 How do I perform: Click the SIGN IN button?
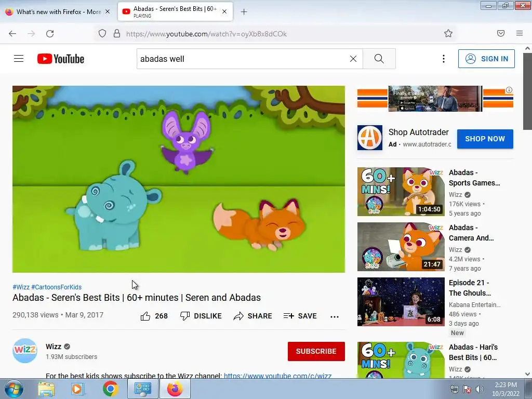point(486,59)
